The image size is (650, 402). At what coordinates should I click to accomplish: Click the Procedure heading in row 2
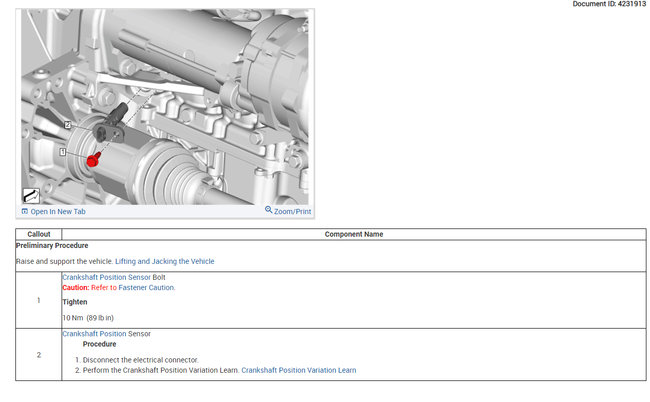coord(99,344)
